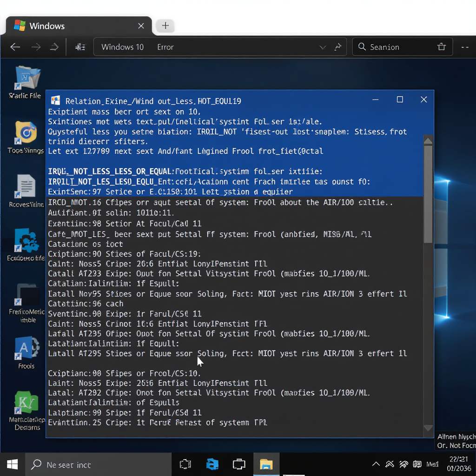Click the Windows Start button
The width and height of the screenshot is (476, 476).
click(12, 464)
